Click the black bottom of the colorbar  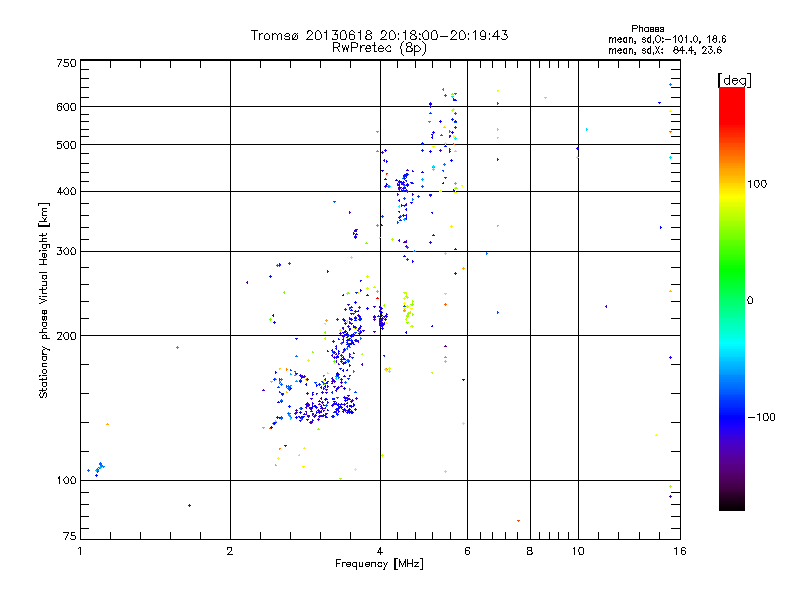pos(732,505)
